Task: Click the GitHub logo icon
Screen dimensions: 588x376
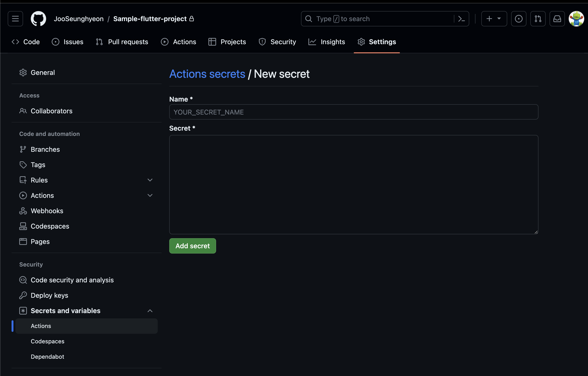Action: click(38, 19)
